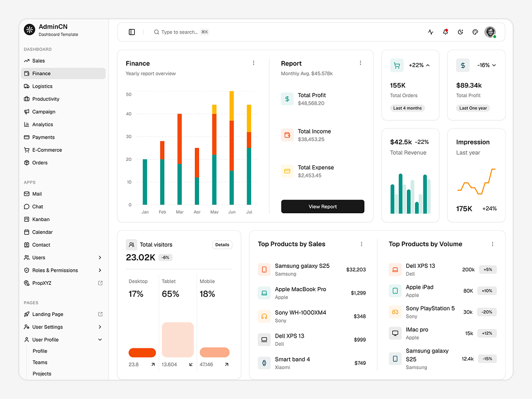Expand Roles & Permissions chevron
The width and height of the screenshot is (532, 399).
(x=100, y=270)
